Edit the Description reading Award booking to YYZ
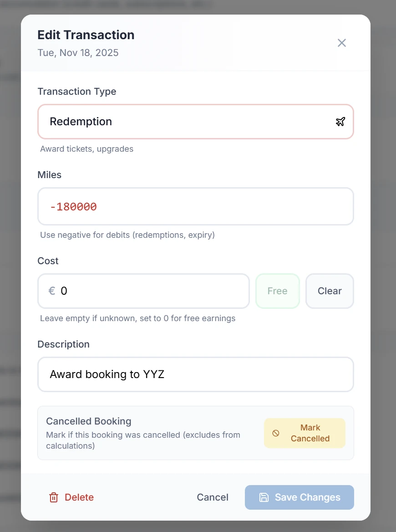The image size is (396, 532). (196, 374)
